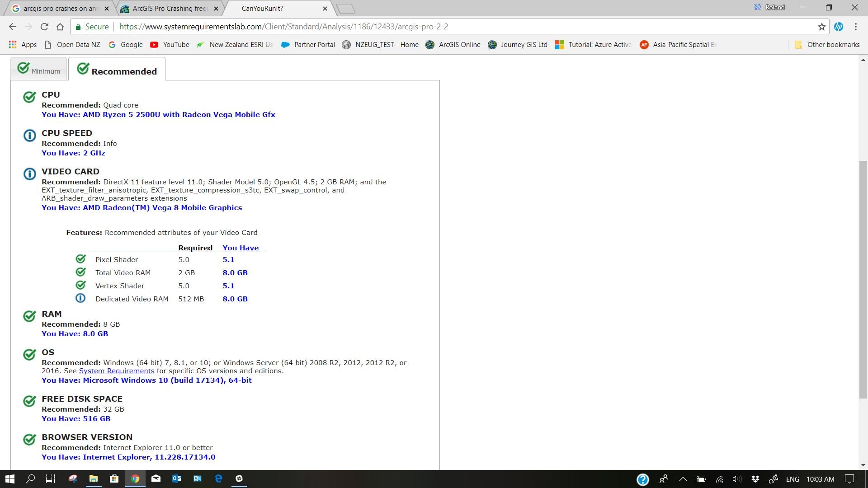Click the Total Video RAM '8.0 GB' value
Viewport: 868px width, 488px height.
click(x=235, y=273)
